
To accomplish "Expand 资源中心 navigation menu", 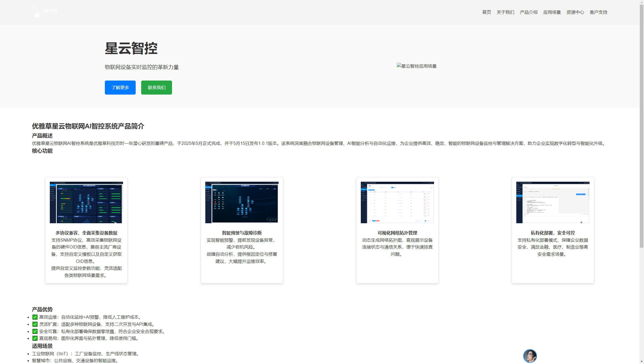I will click(575, 12).
